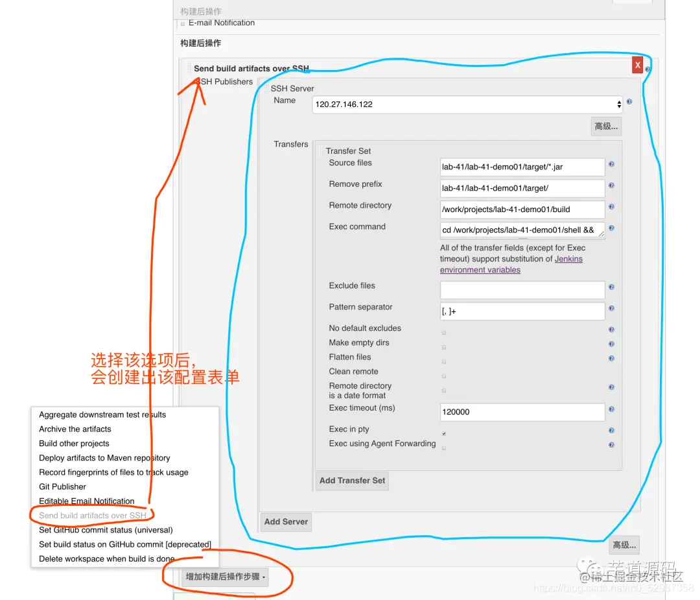
Task: Grab the Exec command textarea resize handle
Action: pyautogui.click(x=601, y=234)
